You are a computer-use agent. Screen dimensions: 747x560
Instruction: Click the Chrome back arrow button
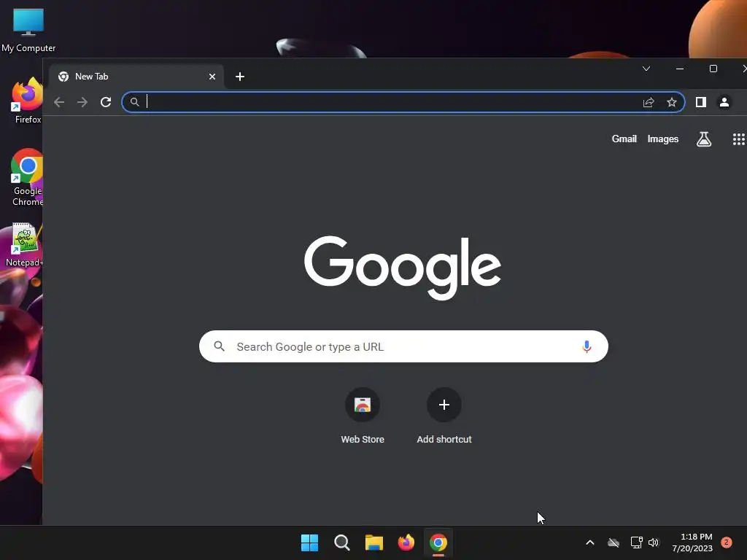(x=59, y=102)
